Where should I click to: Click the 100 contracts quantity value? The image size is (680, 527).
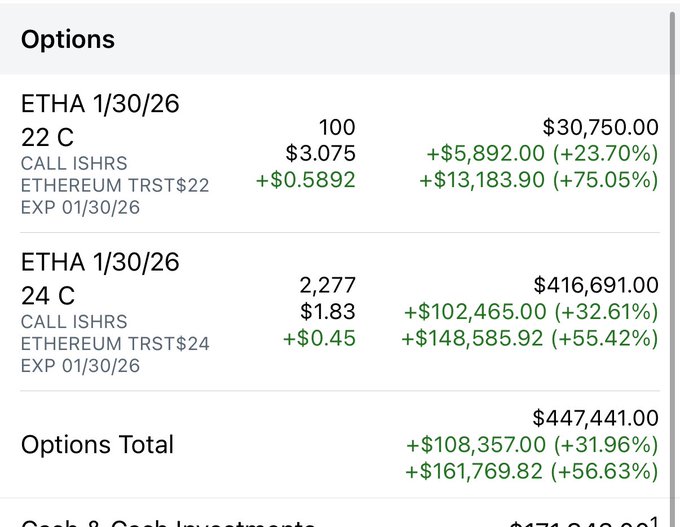(x=337, y=128)
